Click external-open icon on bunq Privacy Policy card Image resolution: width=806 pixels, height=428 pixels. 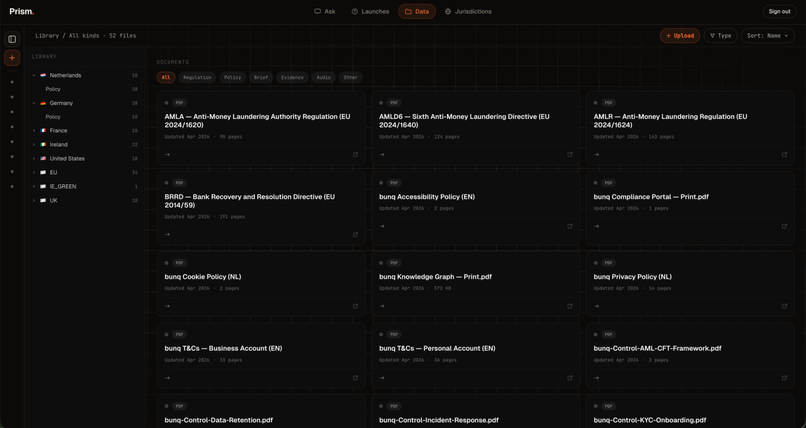(784, 306)
